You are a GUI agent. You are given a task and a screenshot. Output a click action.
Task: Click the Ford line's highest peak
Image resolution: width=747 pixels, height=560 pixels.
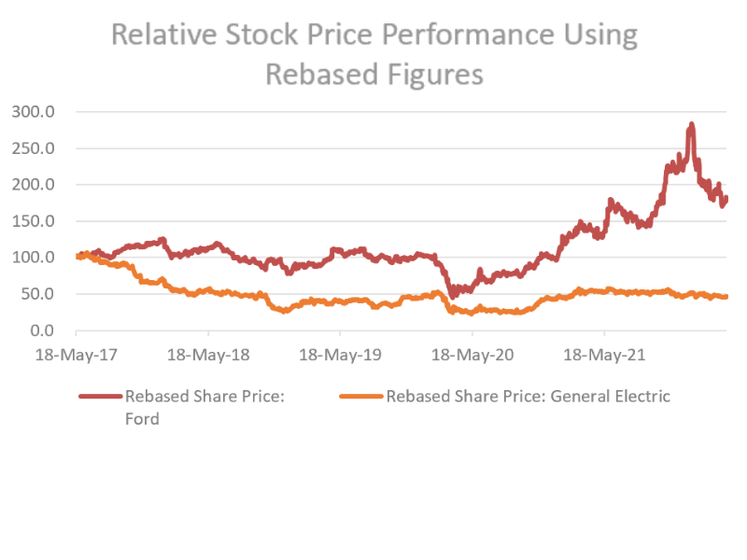[x=691, y=125]
